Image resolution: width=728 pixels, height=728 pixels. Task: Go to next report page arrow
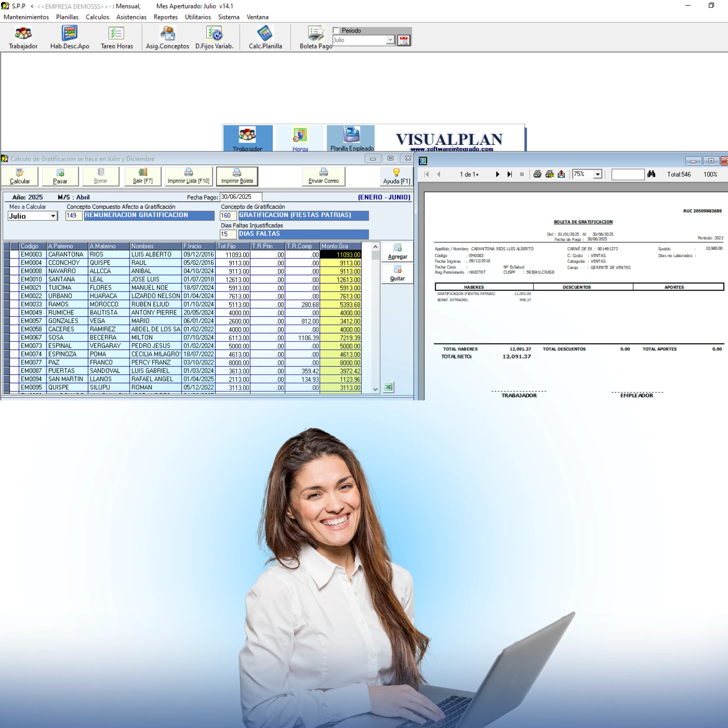point(497,174)
